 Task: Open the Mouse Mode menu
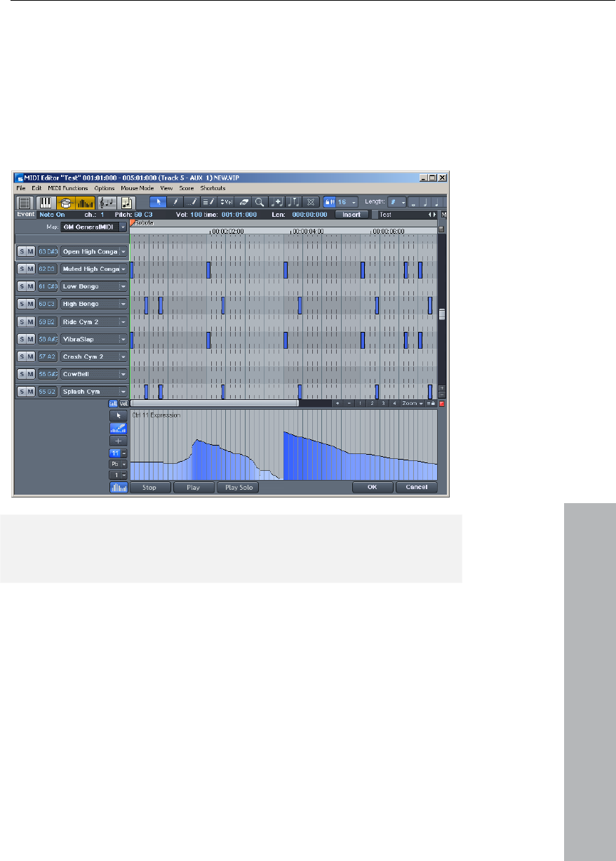point(138,189)
